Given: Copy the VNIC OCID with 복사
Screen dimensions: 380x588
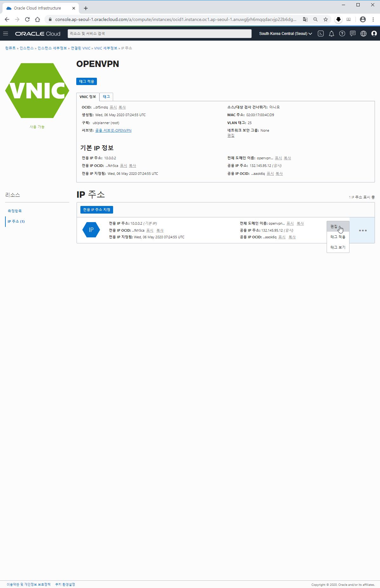Looking at the screenshot, I should (122, 107).
